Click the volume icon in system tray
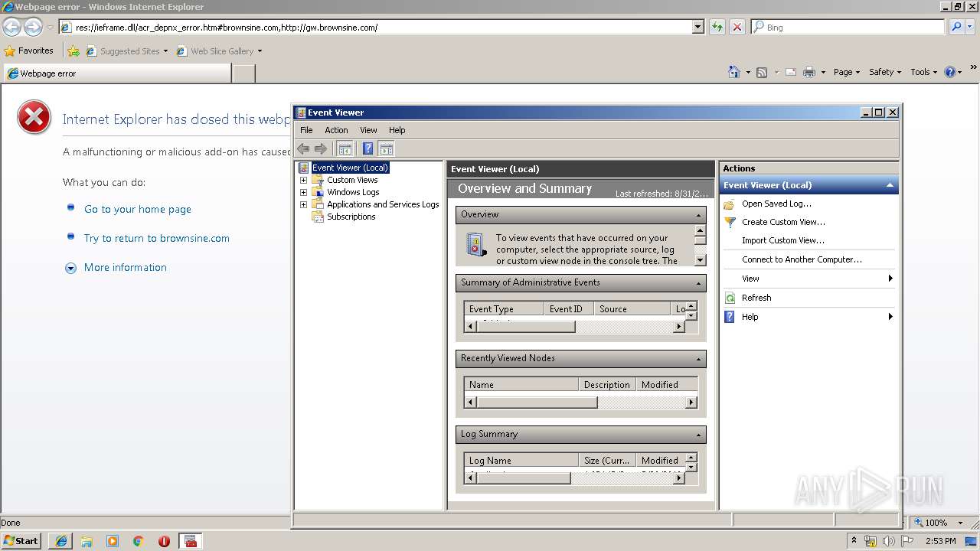This screenshot has width=980, height=551. click(x=888, y=541)
